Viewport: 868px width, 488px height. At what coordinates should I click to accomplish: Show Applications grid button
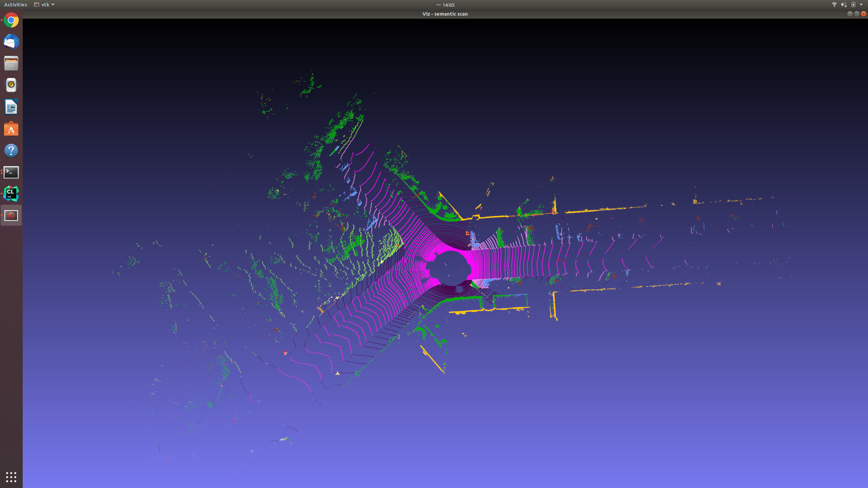pyautogui.click(x=11, y=477)
